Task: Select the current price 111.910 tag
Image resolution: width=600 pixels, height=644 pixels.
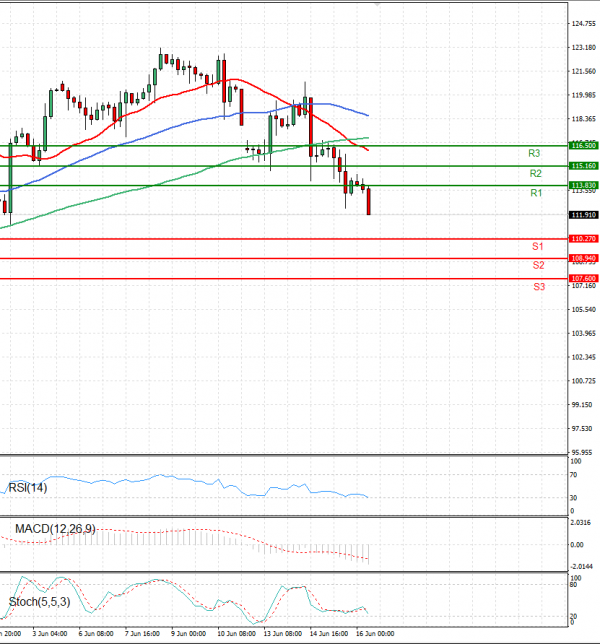Action: (584, 215)
